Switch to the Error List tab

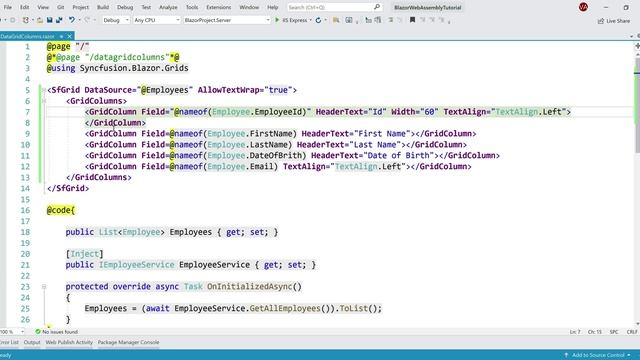pyautogui.click(x=9, y=342)
